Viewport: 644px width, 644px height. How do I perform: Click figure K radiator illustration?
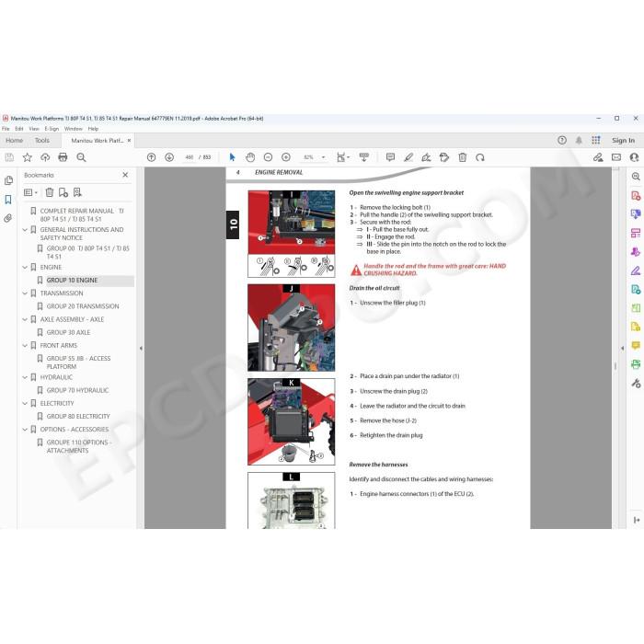pyautogui.click(x=292, y=421)
